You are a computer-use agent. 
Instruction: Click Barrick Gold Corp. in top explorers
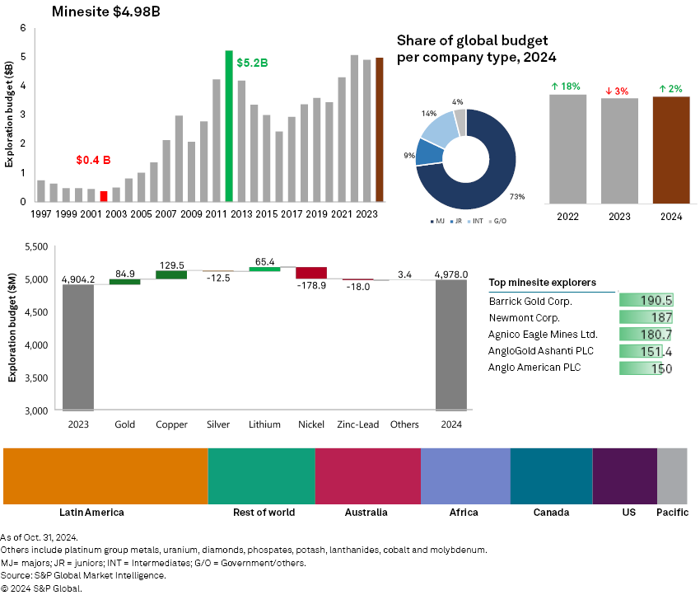pyautogui.click(x=530, y=301)
